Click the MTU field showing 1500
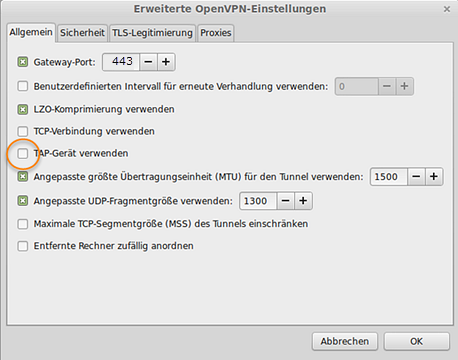Image resolution: width=458 pixels, height=360 pixels. [x=389, y=177]
